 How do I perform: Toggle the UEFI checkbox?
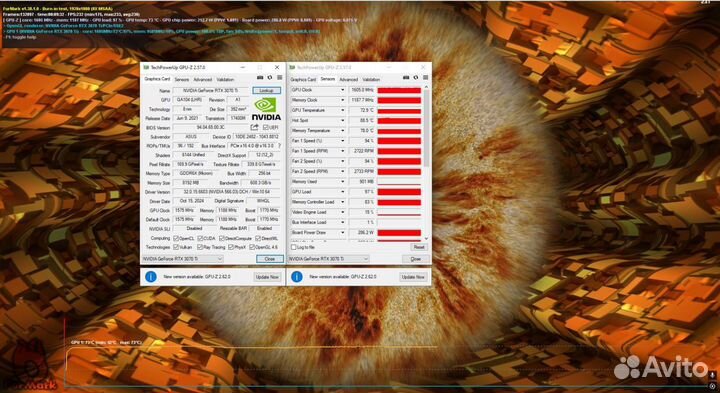pos(266,128)
